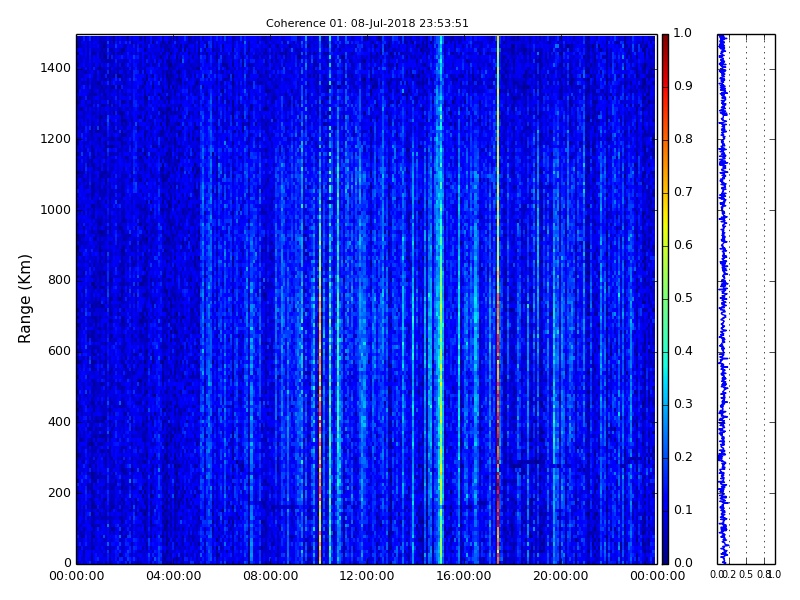This screenshot has height=600, width=800.
Task: Click the colorbar 0.5 label
Action: tap(683, 298)
